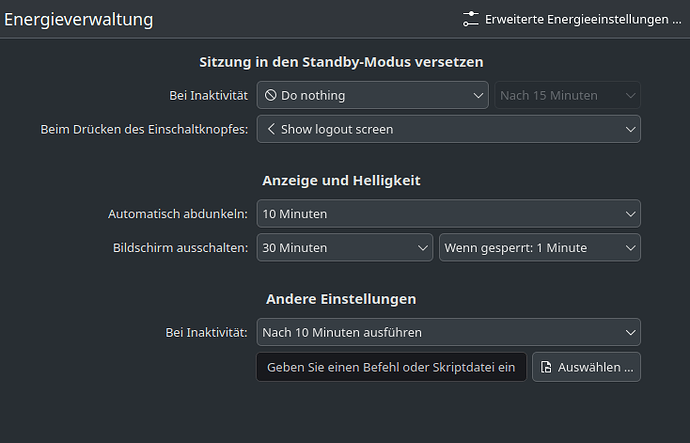Click the left arrow icon by Show logout screen
Screen dimensions: 690x443
tap(271, 129)
